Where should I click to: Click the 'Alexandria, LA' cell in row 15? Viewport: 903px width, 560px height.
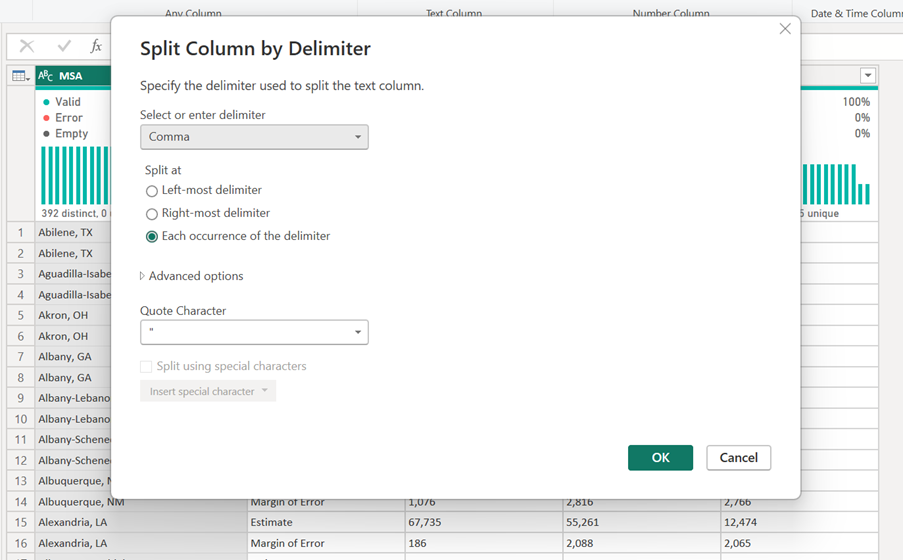(141, 523)
